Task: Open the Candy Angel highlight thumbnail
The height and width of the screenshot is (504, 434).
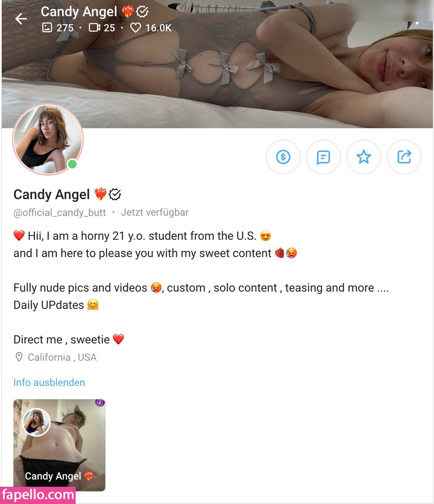Action: tap(59, 445)
